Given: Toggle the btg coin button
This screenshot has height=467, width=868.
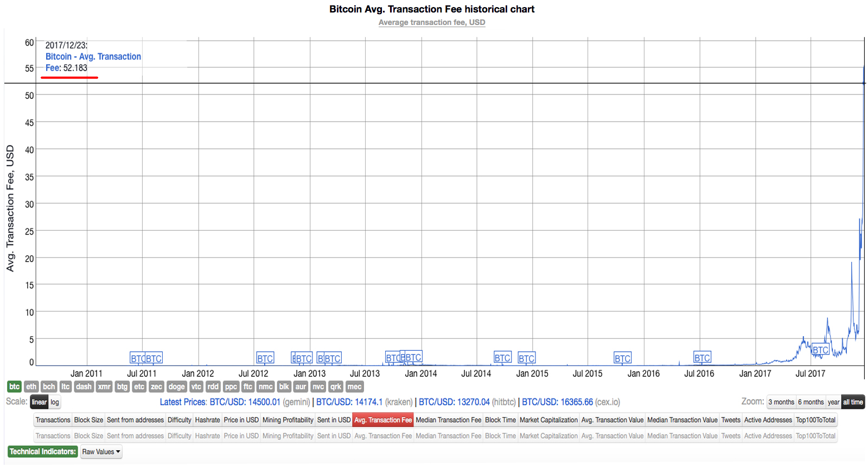Looking at the screenshot, I should (x=122, y=387).
